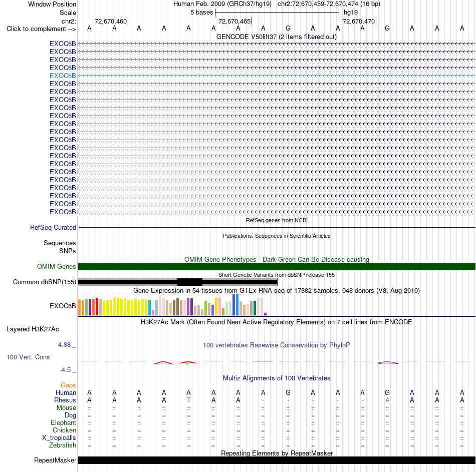Open 'Repeating Elements by RepeatMasker' title
Viewport: 476px width, 472px height.
point(277,453)
